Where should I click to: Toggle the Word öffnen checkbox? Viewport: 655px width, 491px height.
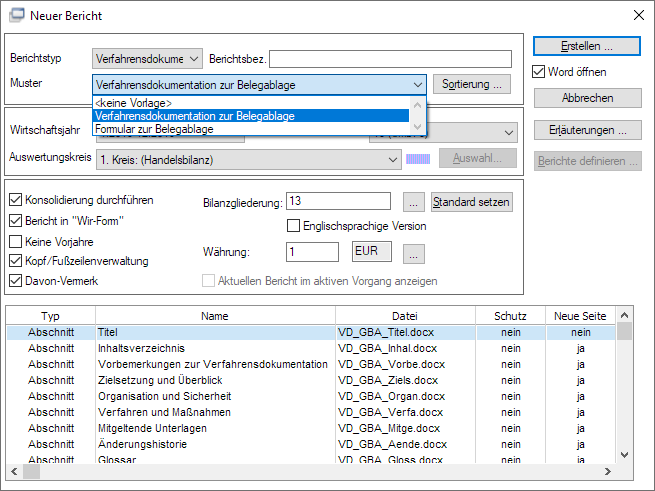pyautogui.click(x=538, y=72)
